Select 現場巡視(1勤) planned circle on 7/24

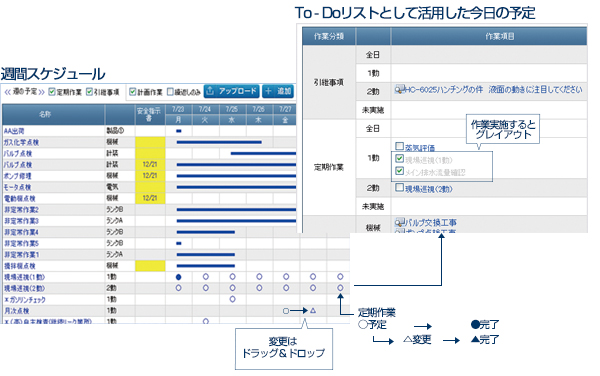(x=205, y=277)
